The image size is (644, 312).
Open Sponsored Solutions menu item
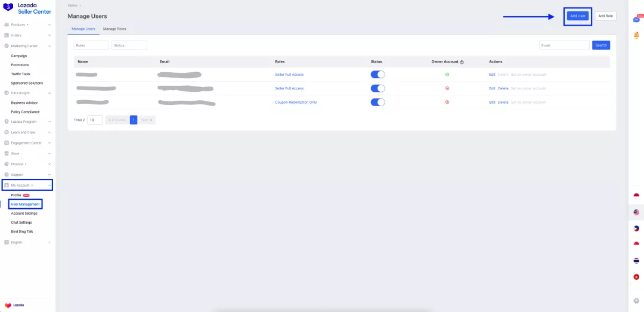coord(27,83)
